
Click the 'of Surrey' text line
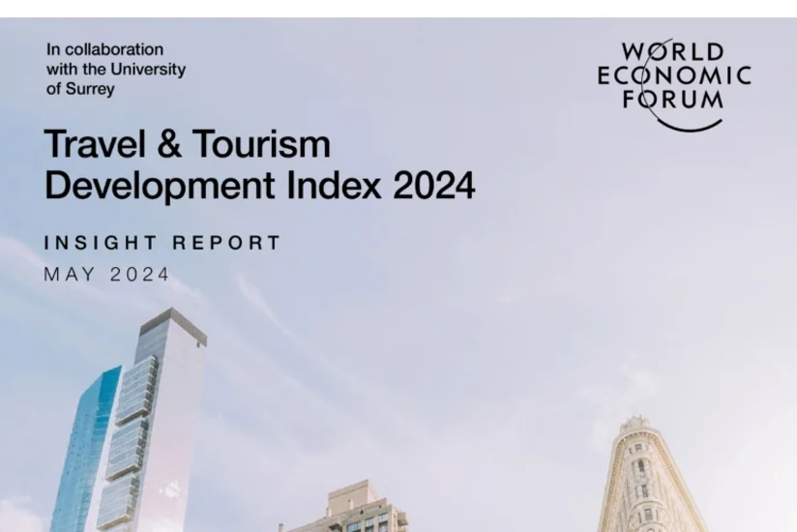(x=80, y=89)
